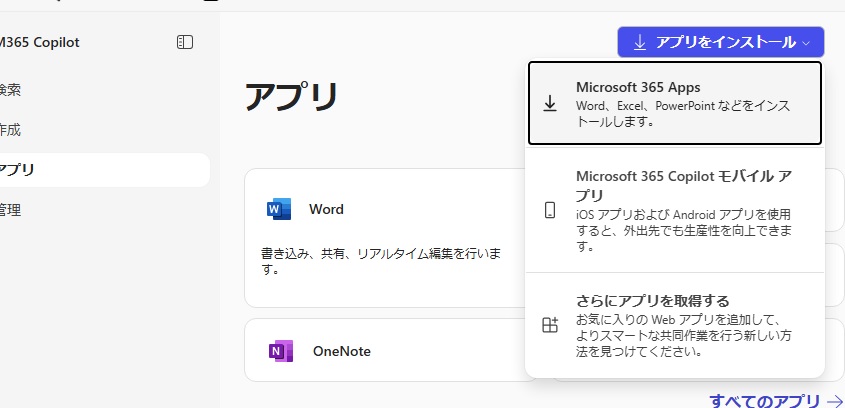The height and width of the screenshot is (408, 845).
Task: Click the アプリをインストール button
Action: point(721,42)
